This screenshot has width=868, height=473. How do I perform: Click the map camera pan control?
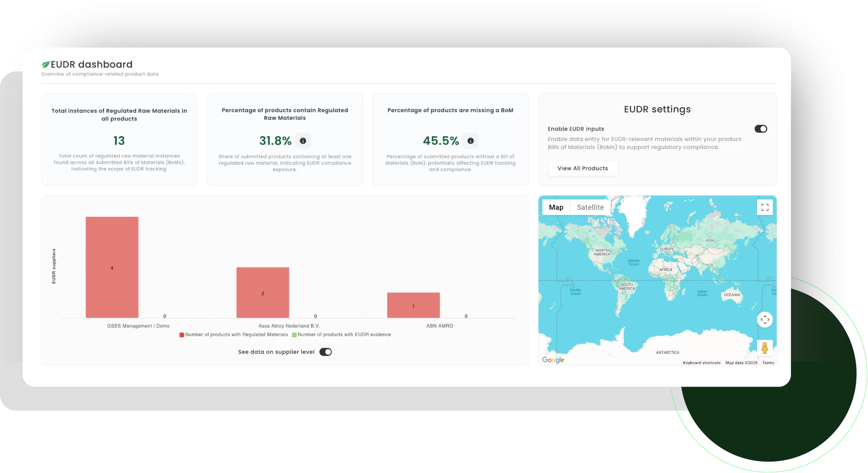765,320
